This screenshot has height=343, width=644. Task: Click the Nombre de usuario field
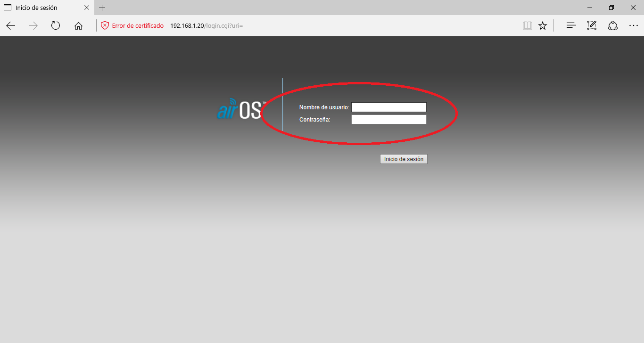click(x=389, y=107)
